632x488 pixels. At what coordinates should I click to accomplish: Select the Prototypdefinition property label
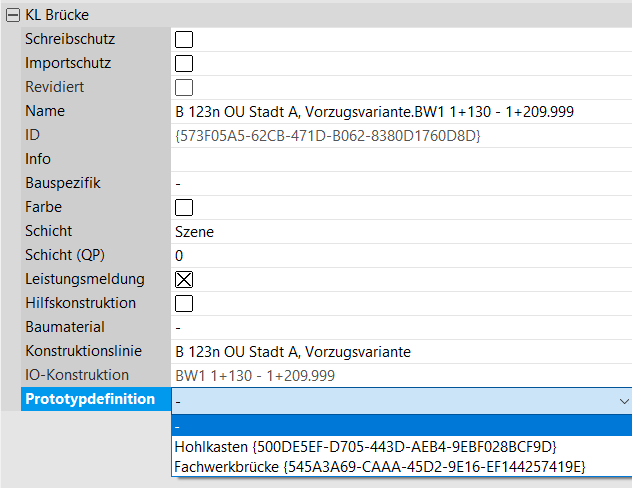90,399
